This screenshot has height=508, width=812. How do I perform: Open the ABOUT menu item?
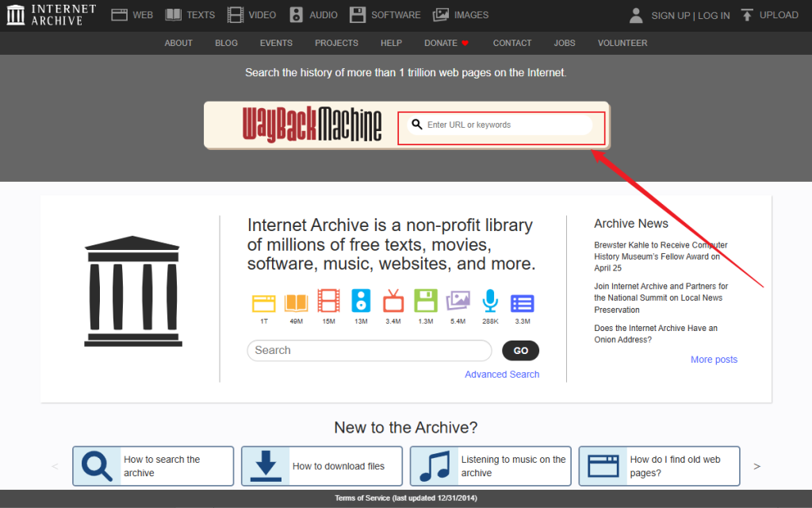point(178,43)
